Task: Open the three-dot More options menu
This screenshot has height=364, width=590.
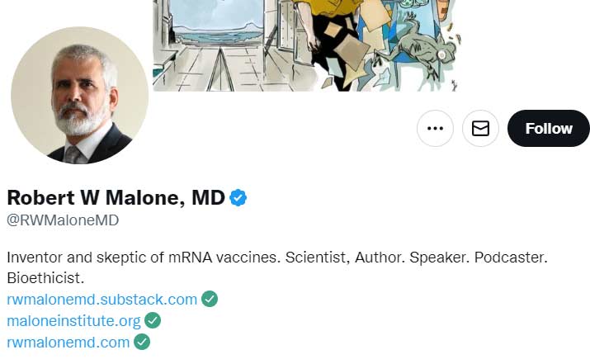Action: [435, 128]
